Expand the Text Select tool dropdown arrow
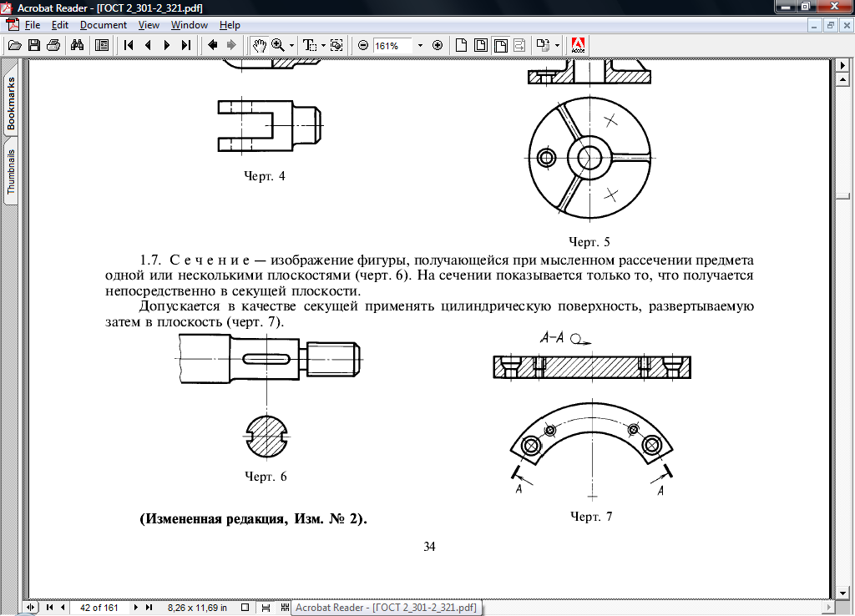This screenshot has width=855, height=616. tap(323, 46)
